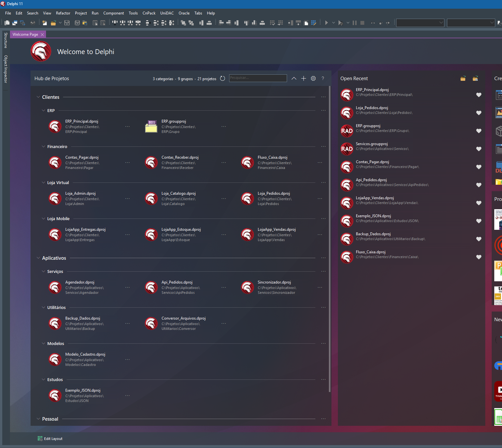Click the Save toolbar icon
The image size is (502, 448).
pos(67,23)
